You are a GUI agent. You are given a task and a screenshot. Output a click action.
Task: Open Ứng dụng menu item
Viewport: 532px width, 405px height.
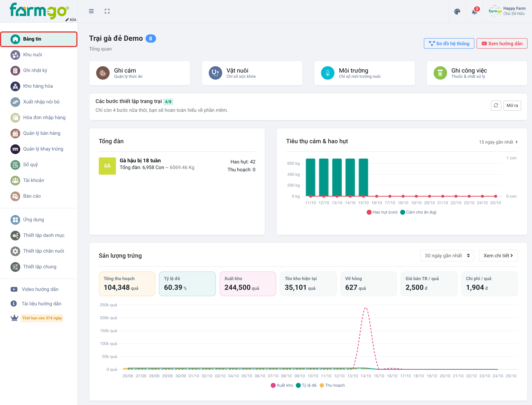(39, 220)
